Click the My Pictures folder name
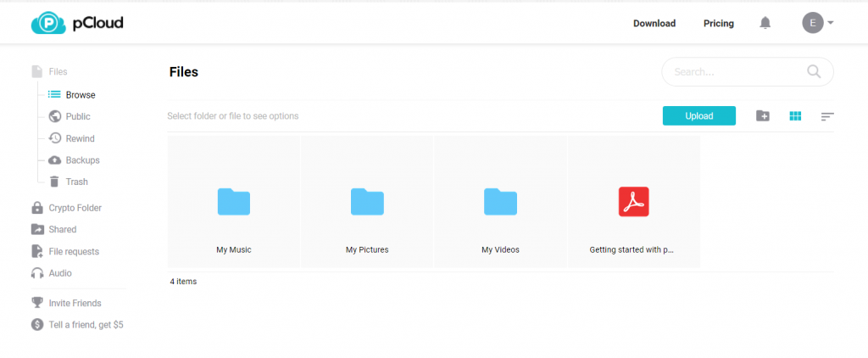Viewport: 868px width, 358px height. 367,250
